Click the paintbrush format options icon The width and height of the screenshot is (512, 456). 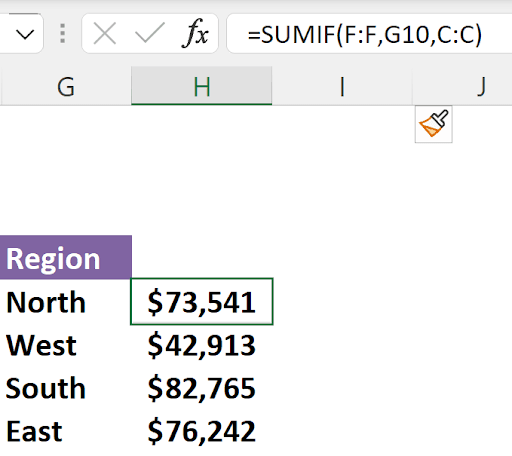(x=434, y=124)
